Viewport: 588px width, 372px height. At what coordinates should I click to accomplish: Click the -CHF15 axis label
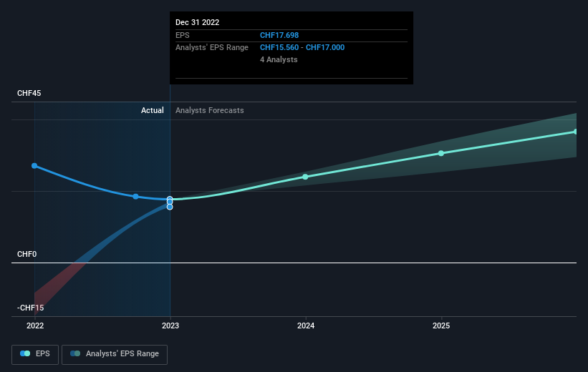[x=30, y=308]
